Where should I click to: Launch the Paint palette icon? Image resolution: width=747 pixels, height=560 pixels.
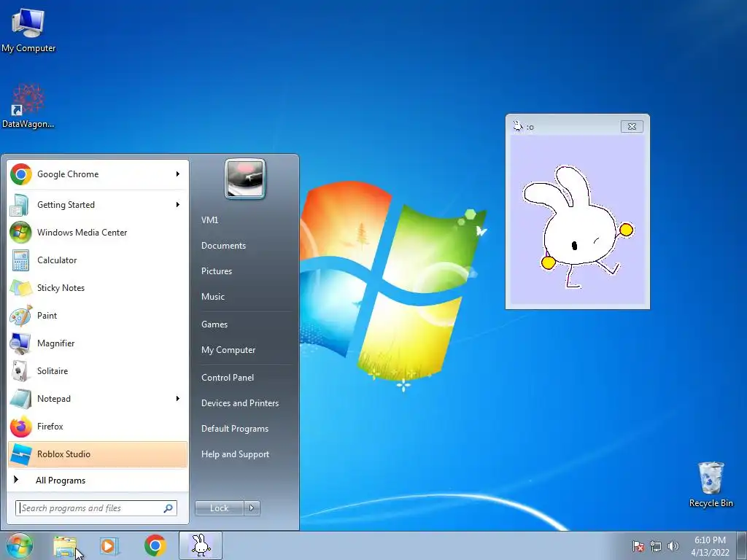point(21,315)
